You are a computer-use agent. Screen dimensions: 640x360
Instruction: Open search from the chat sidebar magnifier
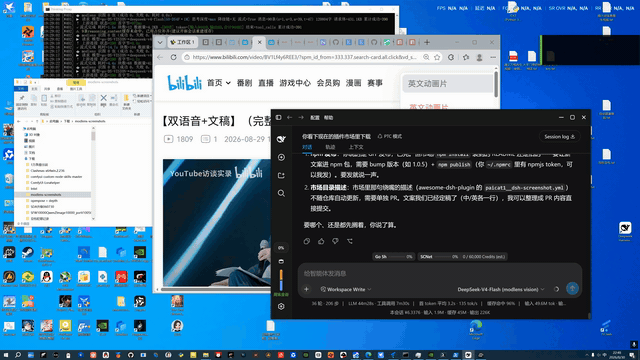[x=281, y=193]
